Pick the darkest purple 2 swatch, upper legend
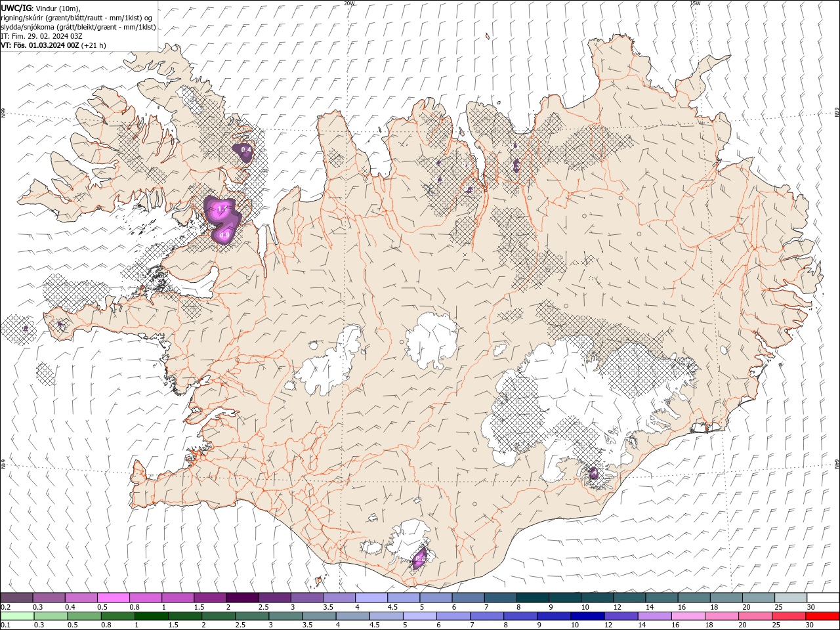Viewport: 840px width, 630px height. tap(242, 598)
